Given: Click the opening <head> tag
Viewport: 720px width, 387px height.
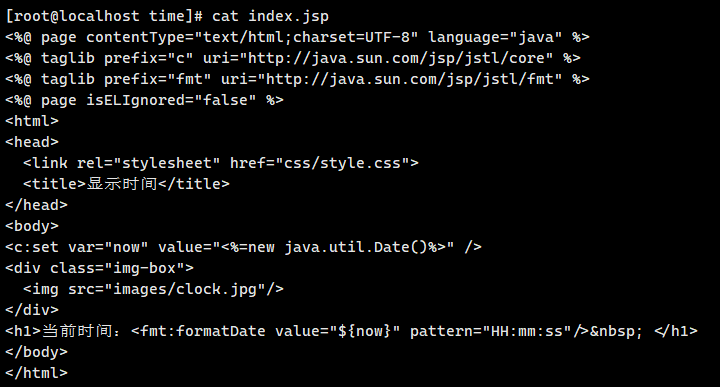Looking at the screenshot, I should point(32,142).
